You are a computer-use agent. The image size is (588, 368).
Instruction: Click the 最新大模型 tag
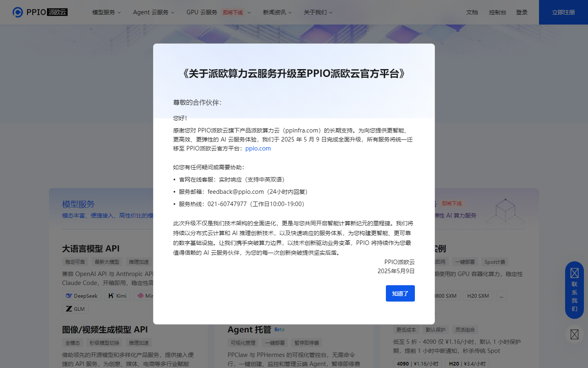click(107, 262)
